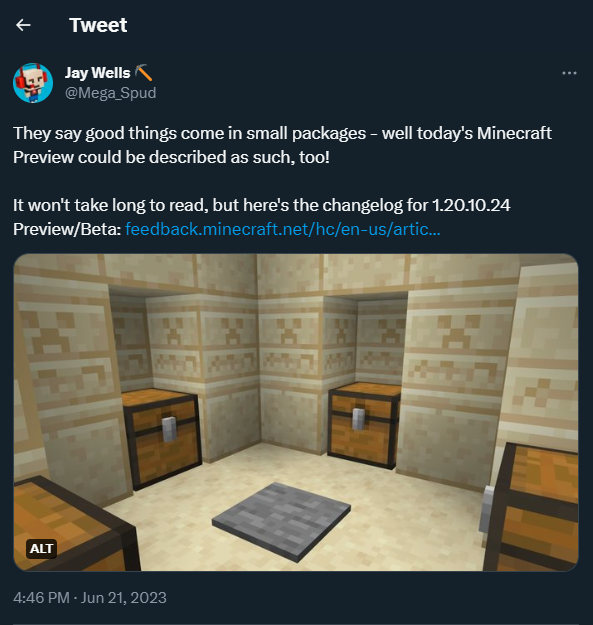
Task: Visit the @Mega_Spud handle link
Action: point(110,93)
